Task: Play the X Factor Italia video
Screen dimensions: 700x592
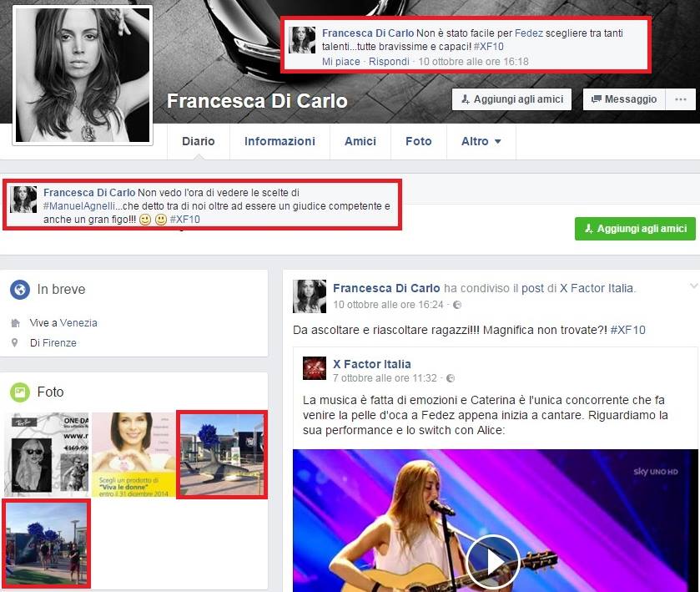Action: [493, 560]
